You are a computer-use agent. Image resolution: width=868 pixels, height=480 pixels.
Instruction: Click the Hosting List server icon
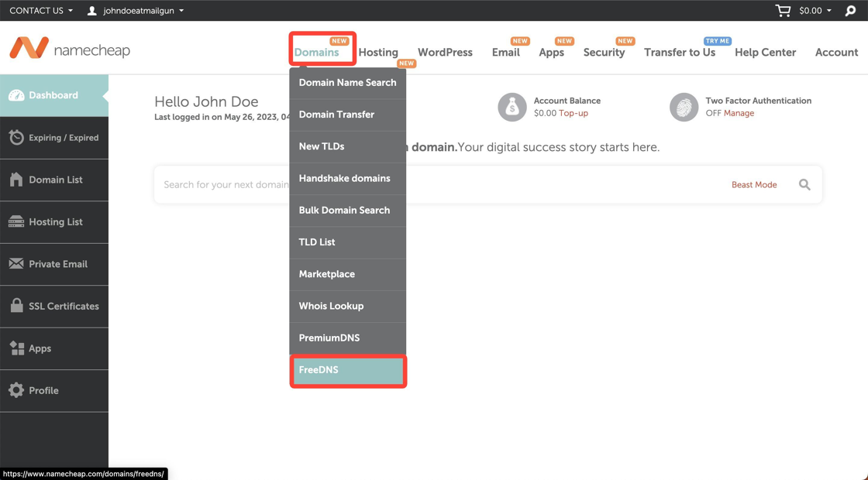(16, 221)
